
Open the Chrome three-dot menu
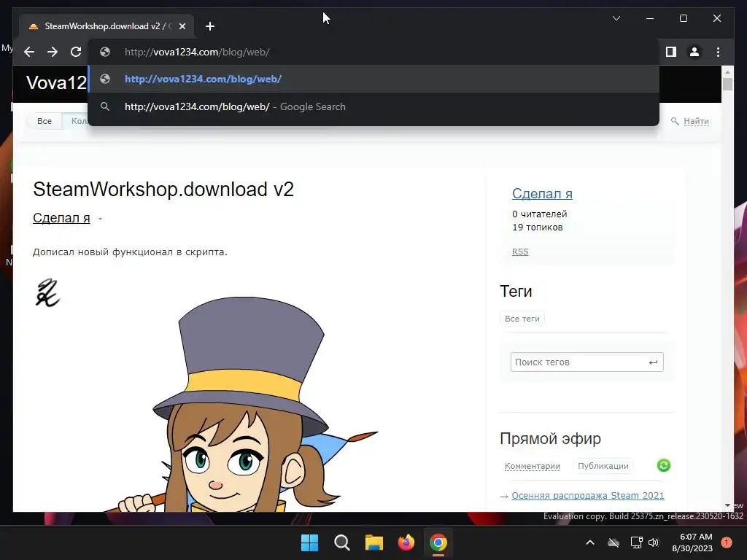[x=718, y=52]
